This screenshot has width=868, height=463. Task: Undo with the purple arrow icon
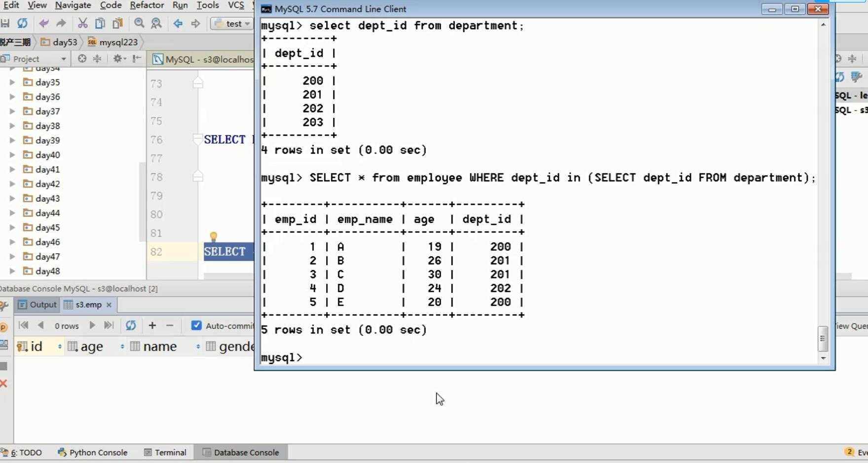coord(44,23)
